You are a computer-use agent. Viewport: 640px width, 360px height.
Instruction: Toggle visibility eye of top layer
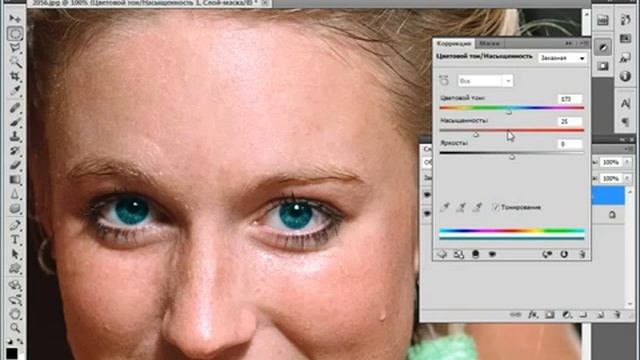427,195
